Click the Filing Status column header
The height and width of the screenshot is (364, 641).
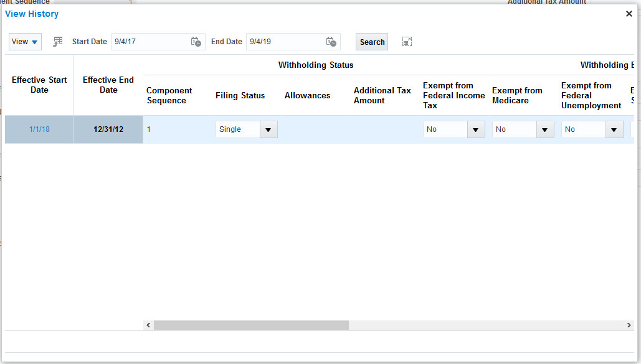[247, 95]
